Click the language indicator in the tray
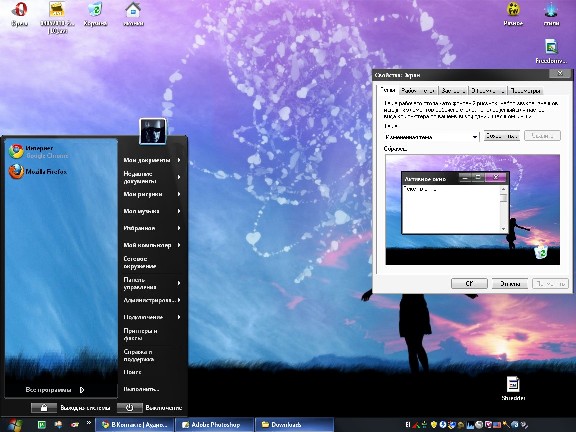The width and height of the screenshot is (576, 432). pos(408,425)
